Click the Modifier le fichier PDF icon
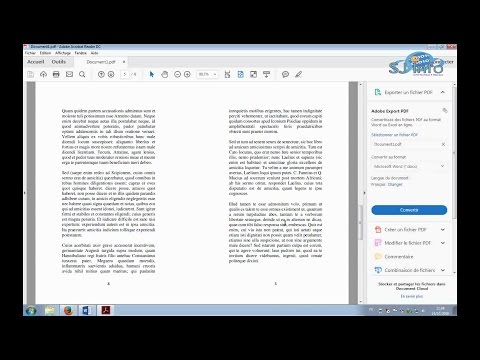 click(378, 243)
